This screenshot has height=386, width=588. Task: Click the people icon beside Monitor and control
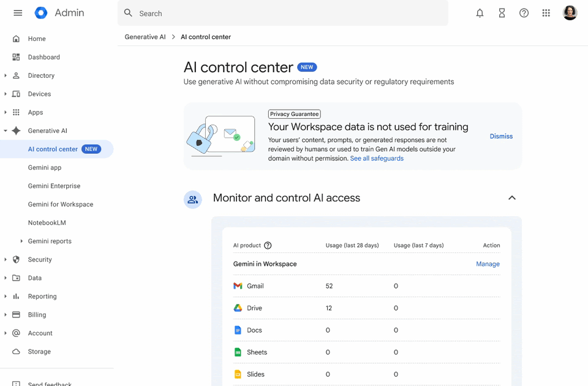coord(193,199)
